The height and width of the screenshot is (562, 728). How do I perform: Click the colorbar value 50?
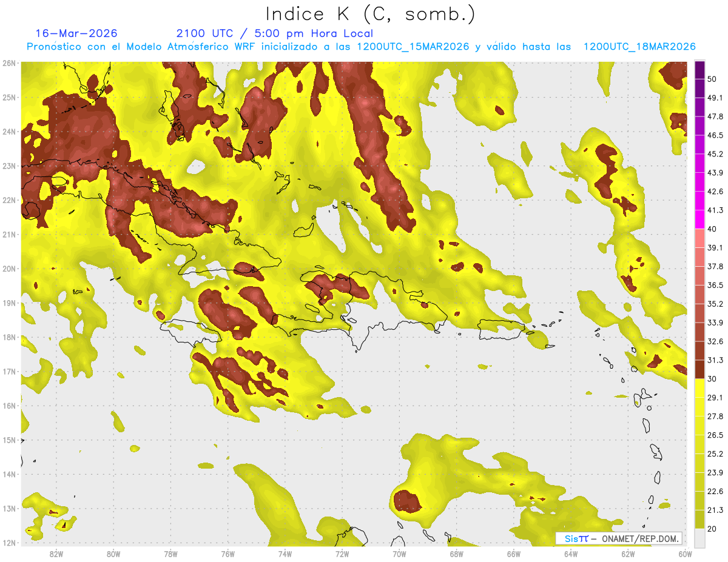click(712, 79)
